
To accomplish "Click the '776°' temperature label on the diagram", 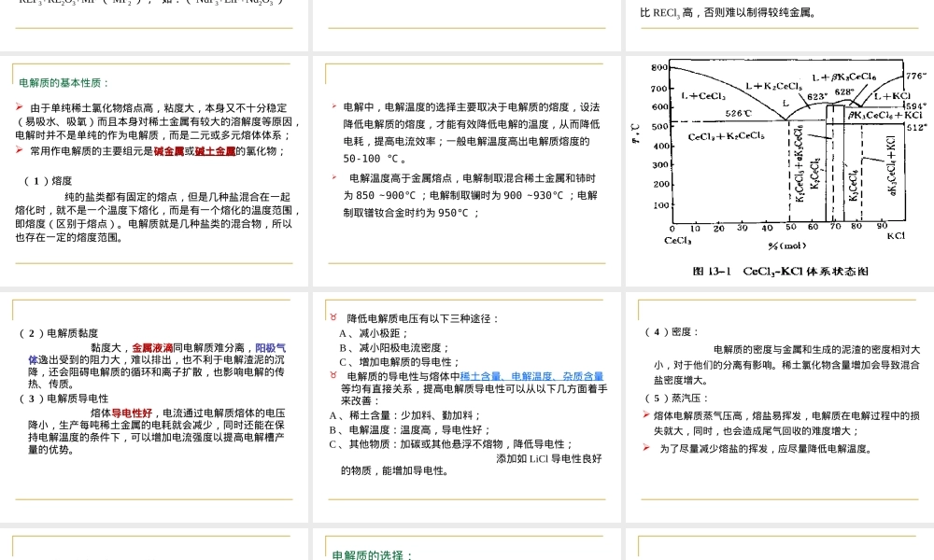I will pos(915,76).
